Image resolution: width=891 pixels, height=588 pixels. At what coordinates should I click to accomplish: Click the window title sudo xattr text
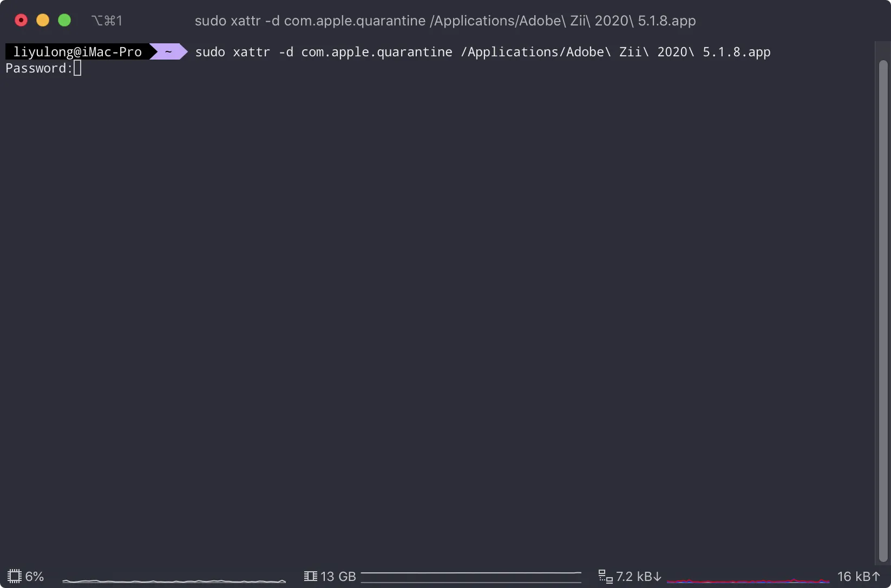point(445,21)
